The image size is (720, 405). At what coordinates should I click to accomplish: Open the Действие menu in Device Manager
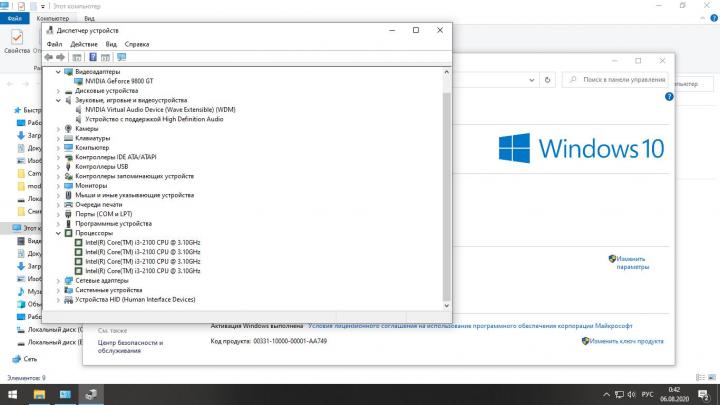[84, 44]
